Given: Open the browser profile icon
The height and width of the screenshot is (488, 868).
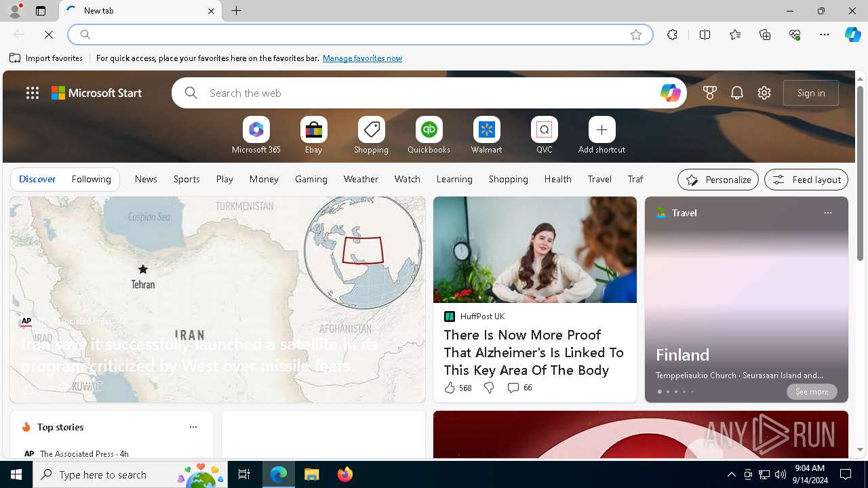Looking at the screenshot, I should point(15,11).
